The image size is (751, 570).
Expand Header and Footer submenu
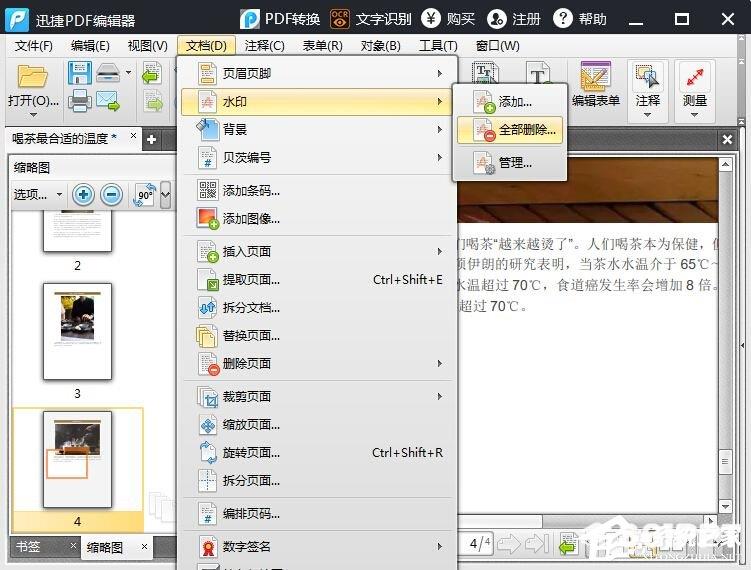317,73
